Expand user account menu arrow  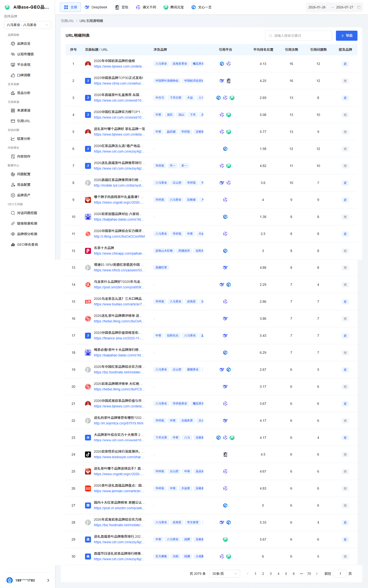48,580
